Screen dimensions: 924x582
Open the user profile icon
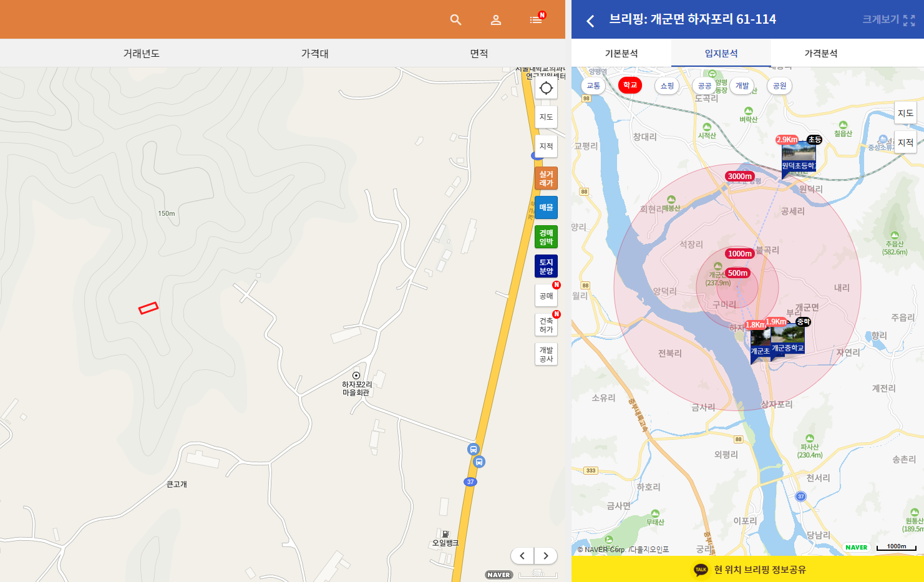496,20
